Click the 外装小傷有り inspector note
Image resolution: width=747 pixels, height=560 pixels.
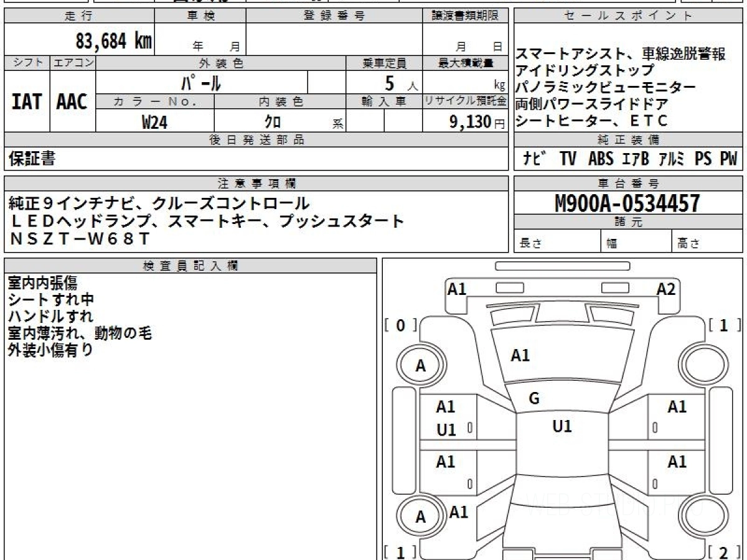click(x=50, y=350)
